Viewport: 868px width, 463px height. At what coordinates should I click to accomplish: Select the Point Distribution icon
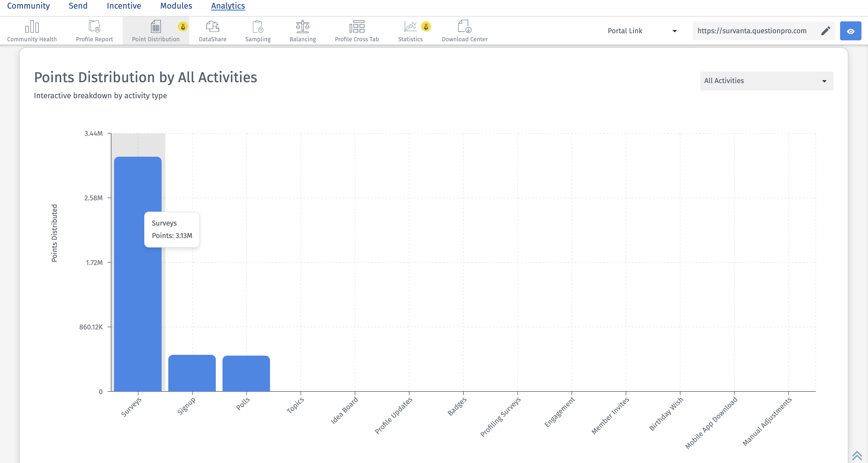(x=156, y=26)
